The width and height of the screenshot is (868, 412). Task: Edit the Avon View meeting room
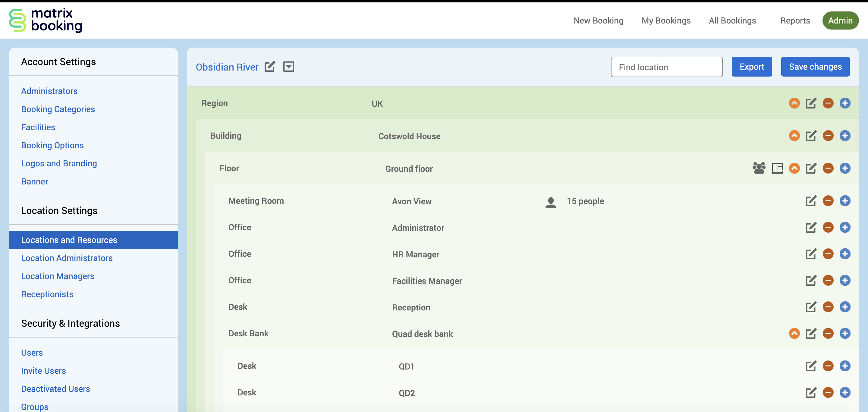click(810, 201)
